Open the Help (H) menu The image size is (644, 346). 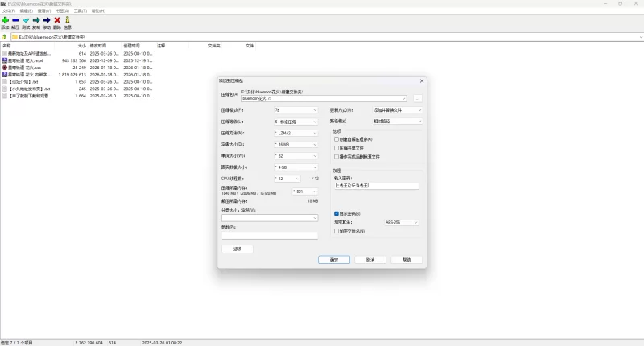pyautogui.click(x=98, y=11)
